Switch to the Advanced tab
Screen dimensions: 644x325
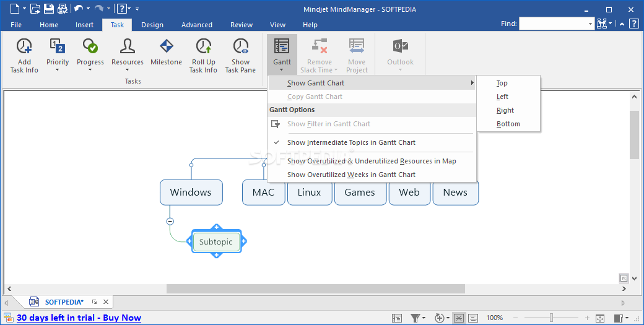pos(197,25)
